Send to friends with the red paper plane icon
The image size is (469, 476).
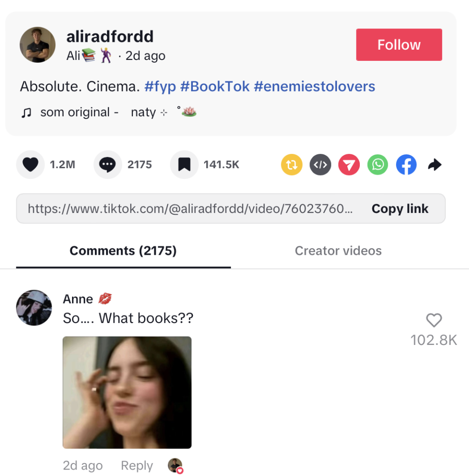349,165
